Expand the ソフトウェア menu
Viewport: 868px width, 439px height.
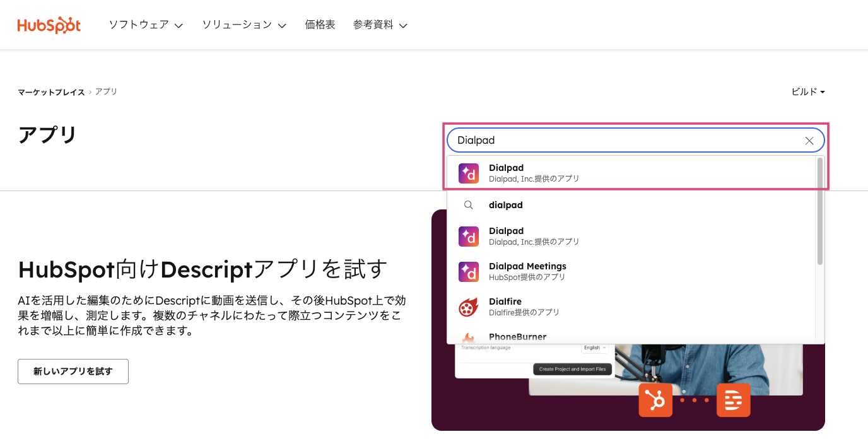(146, 25)
